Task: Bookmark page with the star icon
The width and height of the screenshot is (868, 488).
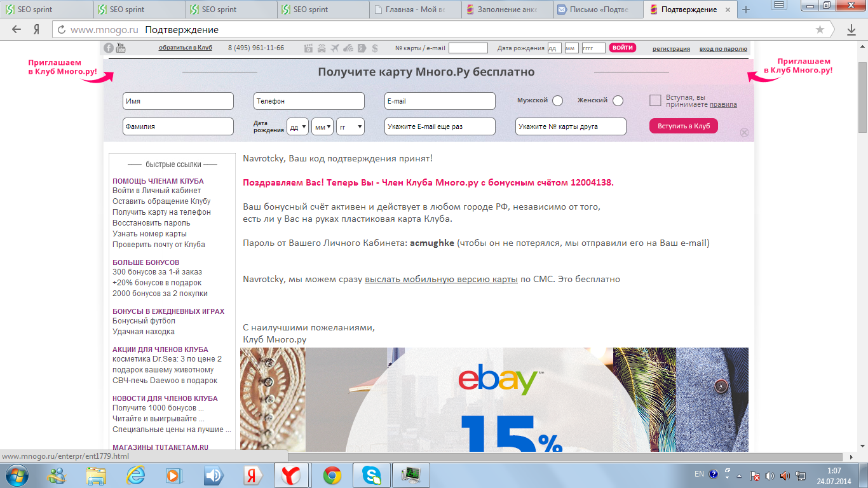Action: tap(820, 29)
